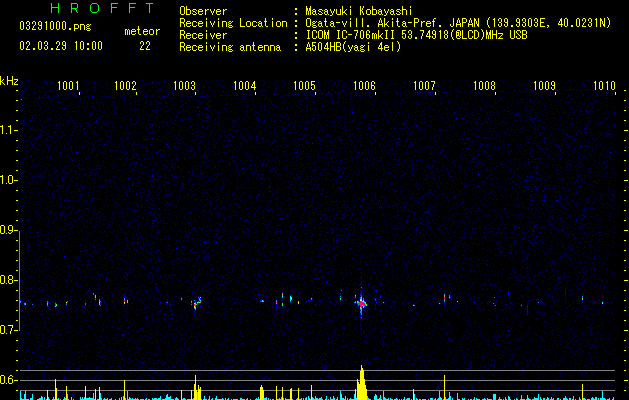Click the 0.9 kHz frequency label
The height and width of the screenshot is (400, 629).
pyautogui.click(x=9, y=230)
